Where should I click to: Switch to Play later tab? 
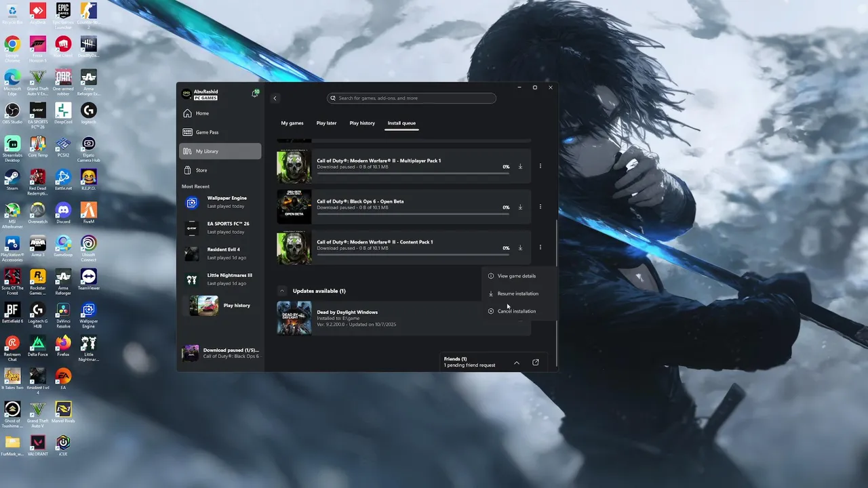[x=326, y=123]
